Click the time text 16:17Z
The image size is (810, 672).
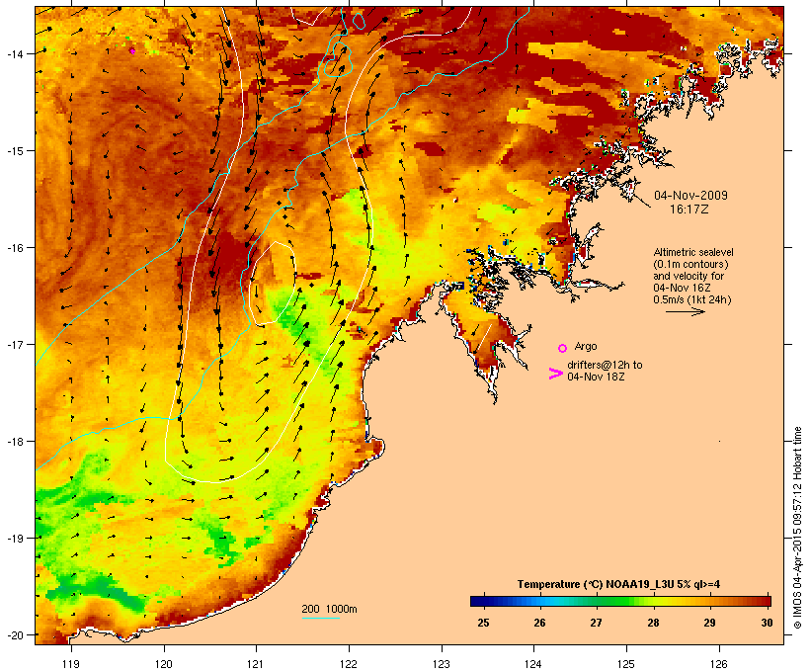point(689,210)
